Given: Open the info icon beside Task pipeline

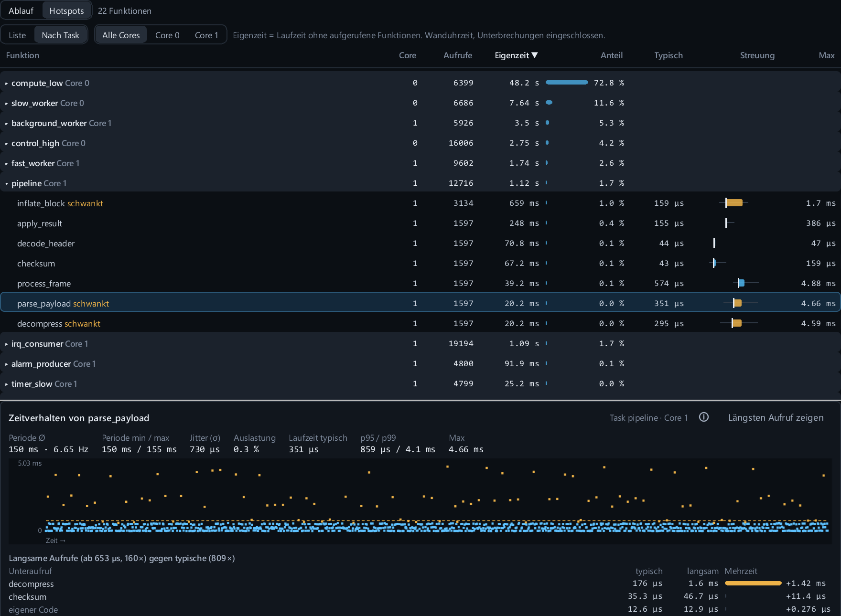Looking at the screenshot, I should pyautogui.click(x=703, y=417).
